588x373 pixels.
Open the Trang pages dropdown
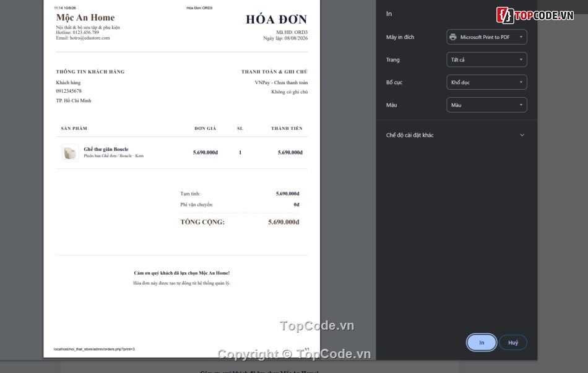pos(486,59)
